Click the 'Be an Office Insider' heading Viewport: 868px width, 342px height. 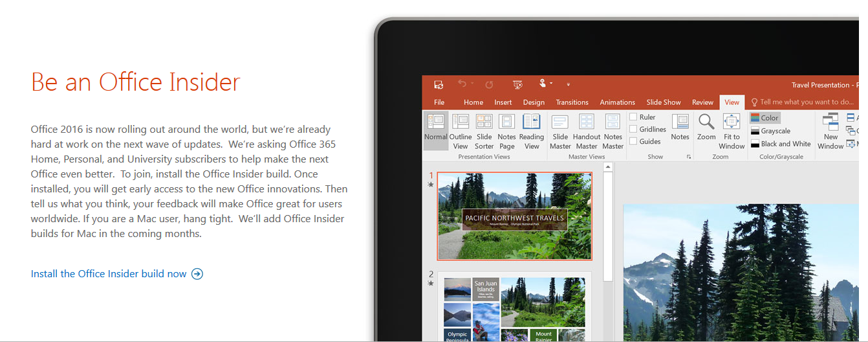coord(136,82)
